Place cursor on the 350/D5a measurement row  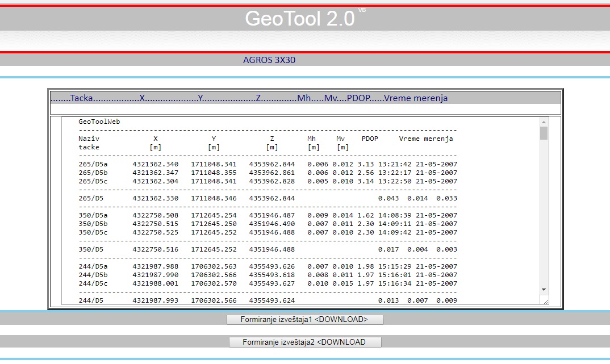[x=268, y=215]
